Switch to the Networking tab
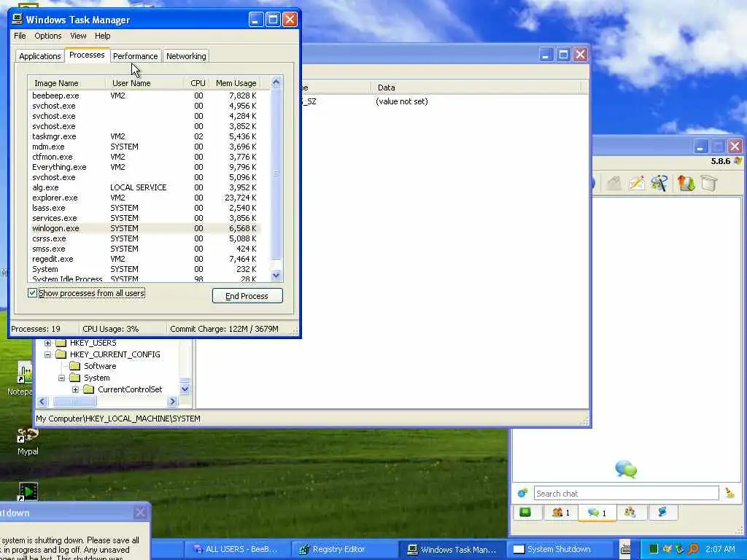Screen dimensions: 747x560 186,56
